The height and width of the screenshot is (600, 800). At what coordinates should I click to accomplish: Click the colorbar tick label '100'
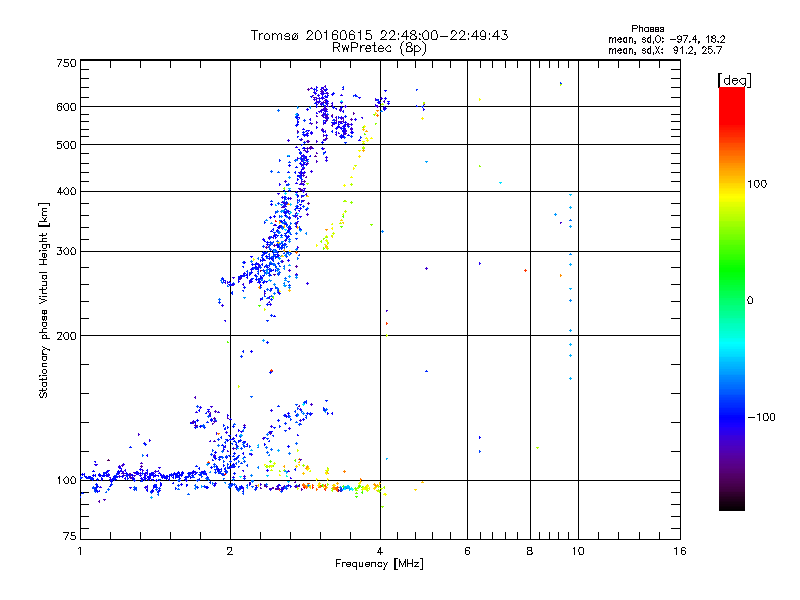click(x=757, y=184)
